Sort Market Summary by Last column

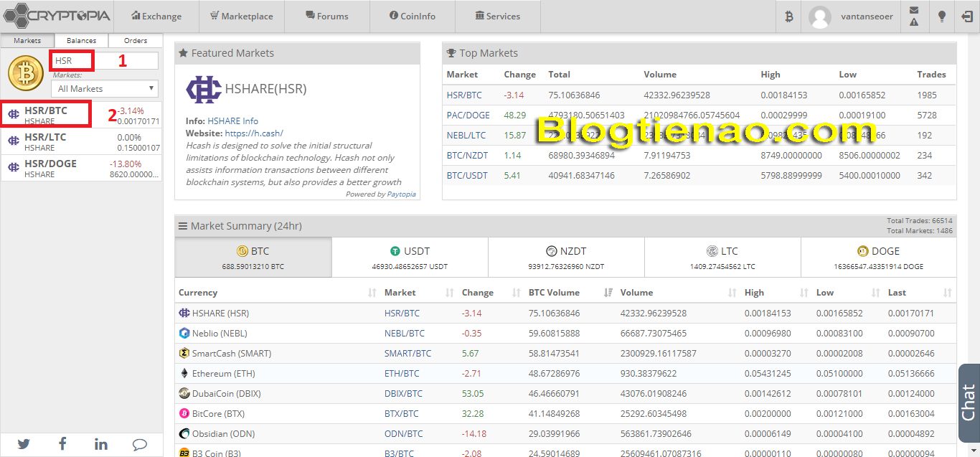(x=920, y=293)
